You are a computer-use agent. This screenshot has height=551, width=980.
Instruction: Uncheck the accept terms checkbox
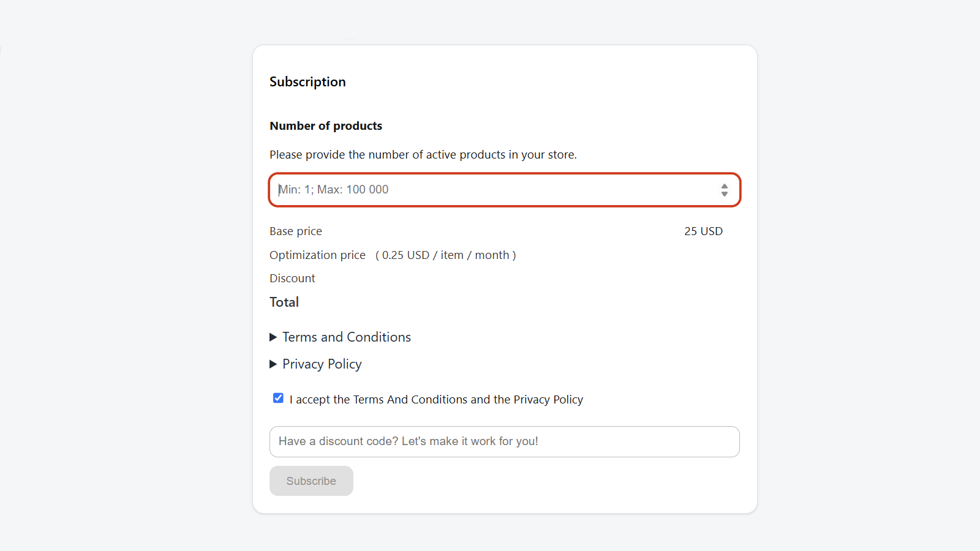(278, 398)
